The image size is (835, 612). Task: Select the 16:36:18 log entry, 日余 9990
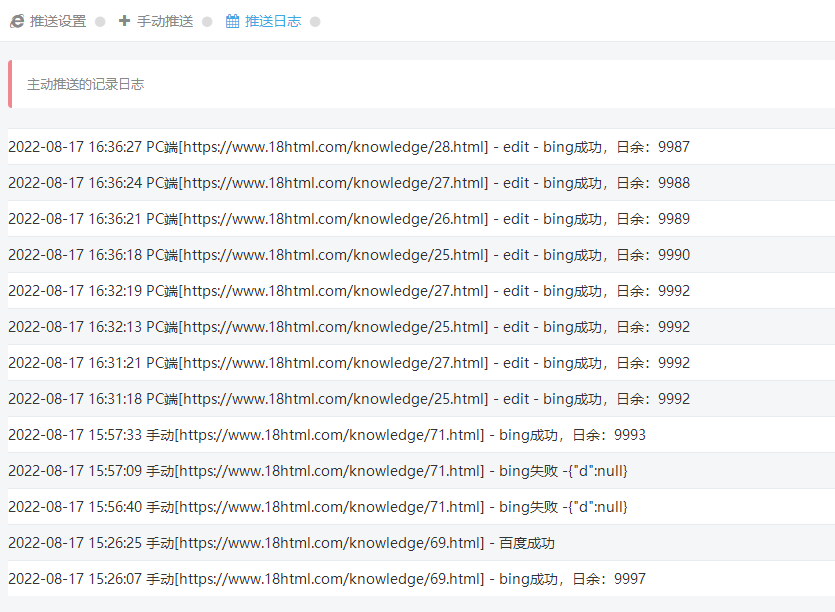click(348, 255)
